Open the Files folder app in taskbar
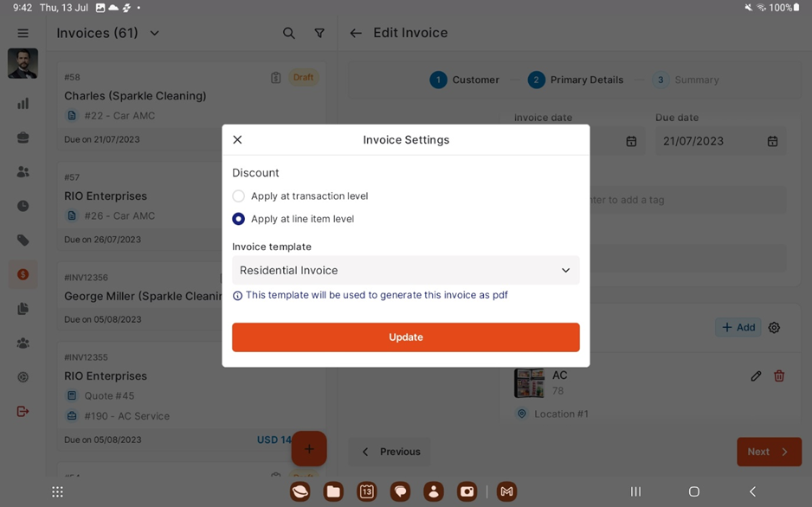This screenshot has height=507, width=812. (333, 491)
